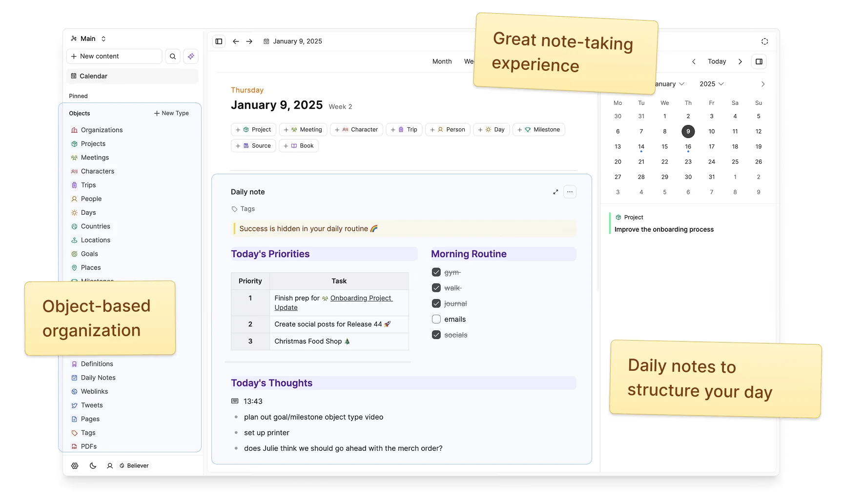Uncheck gym in Morning Routine
Screen dimensions: 843x504
[x=435, y=272]
